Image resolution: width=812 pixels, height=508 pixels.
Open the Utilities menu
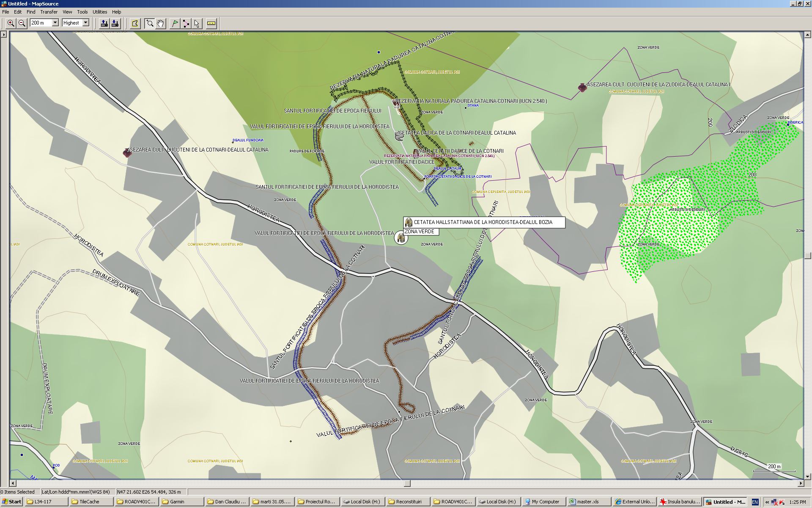pyautogui.click(x=100, y=12)
